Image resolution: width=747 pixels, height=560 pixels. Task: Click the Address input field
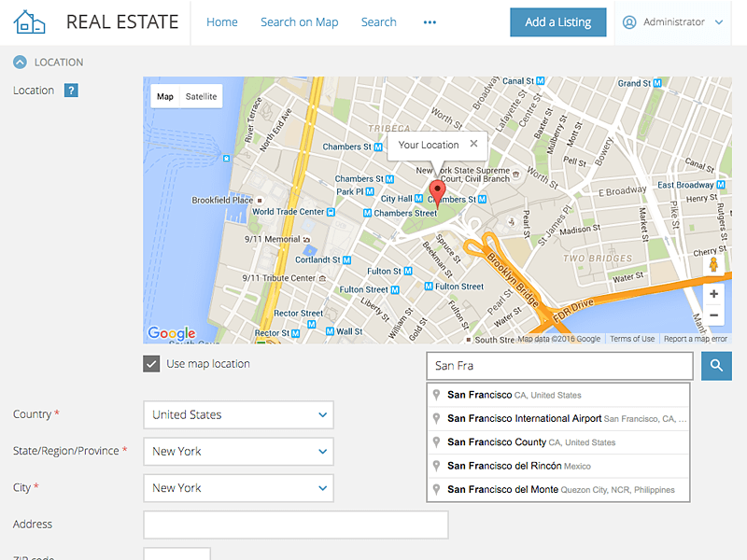296,525
